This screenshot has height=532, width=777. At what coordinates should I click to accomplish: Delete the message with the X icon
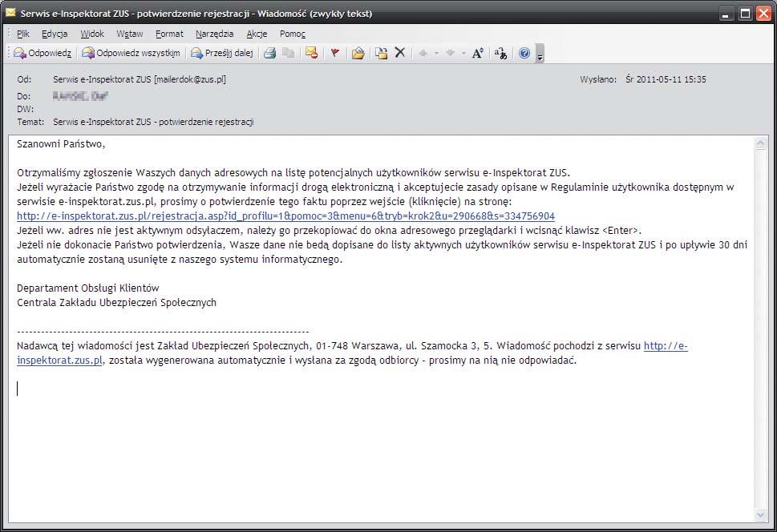tap(400, 53)
